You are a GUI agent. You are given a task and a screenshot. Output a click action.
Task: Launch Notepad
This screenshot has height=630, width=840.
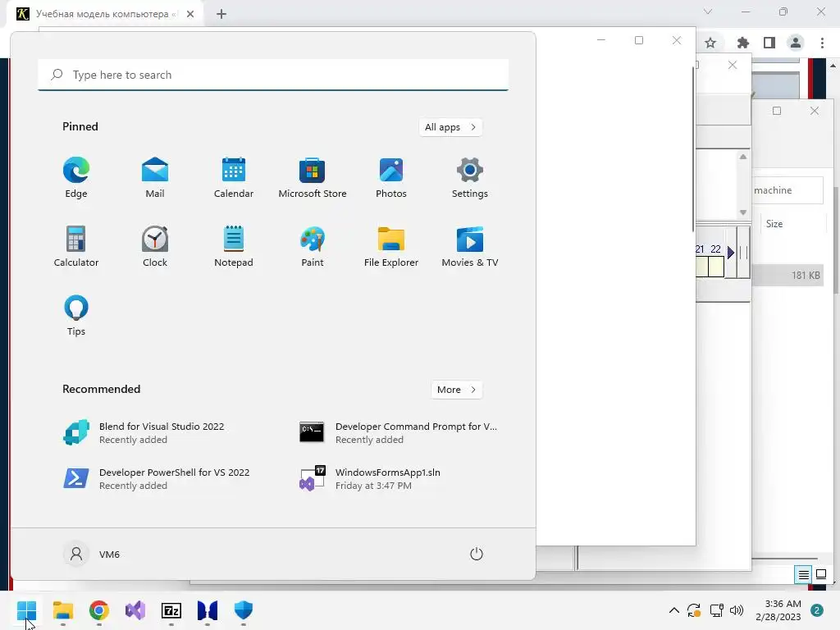point(234,246)
